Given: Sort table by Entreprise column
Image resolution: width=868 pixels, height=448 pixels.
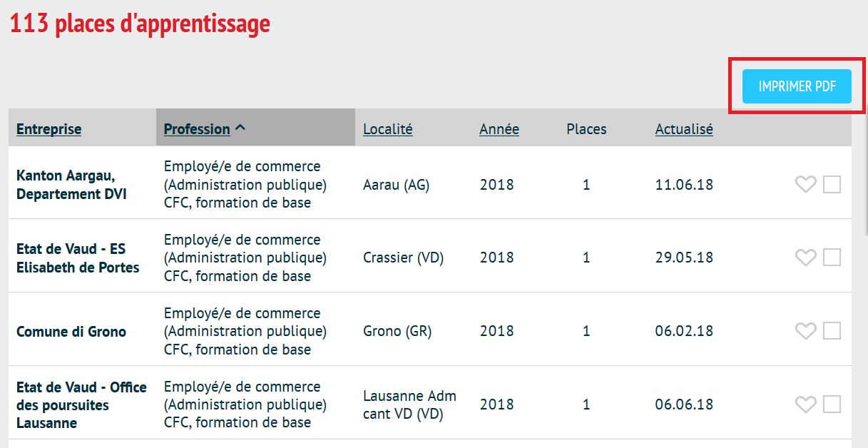Looking at the screenshot, I should tap(49, 129).
